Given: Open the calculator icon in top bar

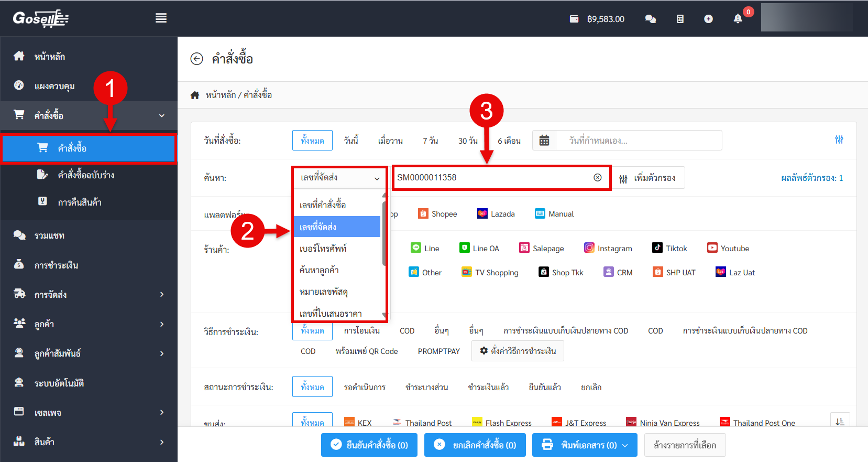Looking at the screenshot, I should pos(680,19).
